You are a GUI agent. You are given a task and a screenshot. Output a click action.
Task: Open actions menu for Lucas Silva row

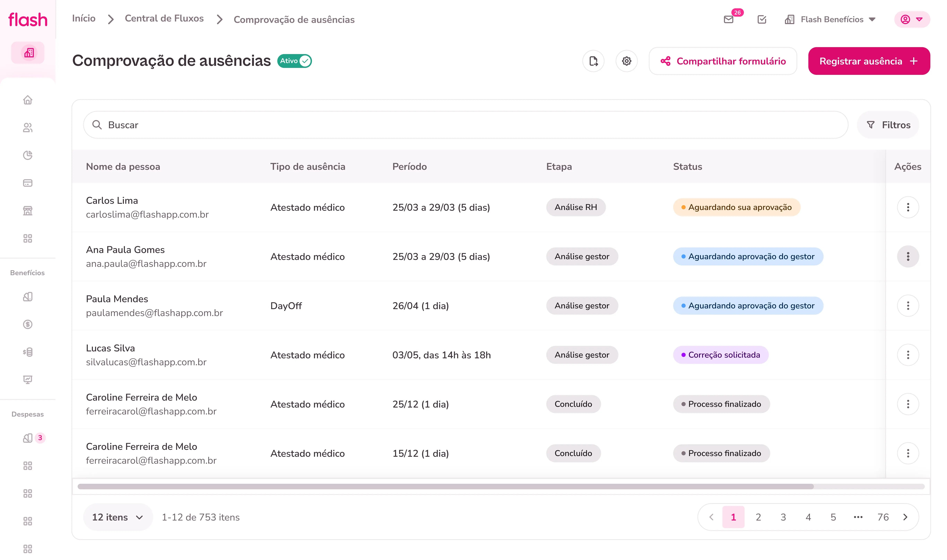908,355
